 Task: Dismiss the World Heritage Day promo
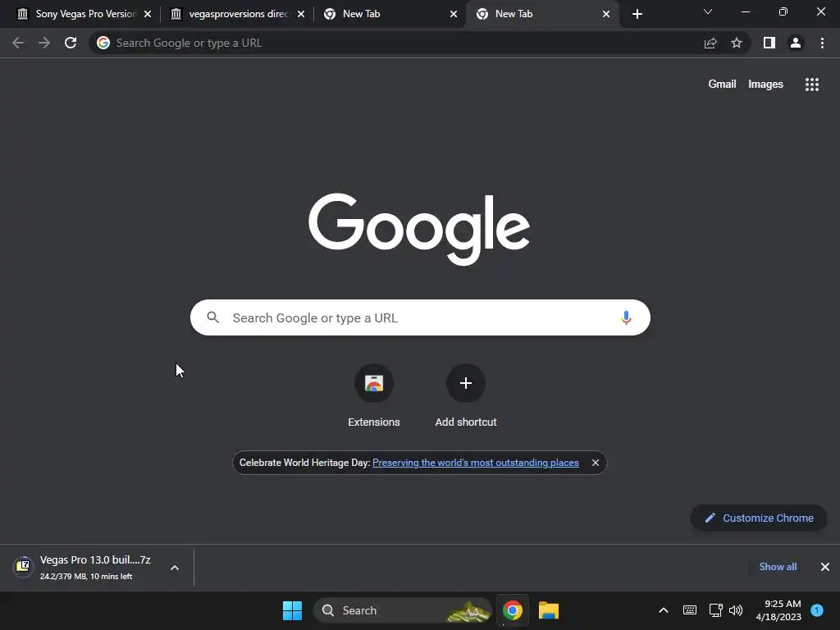click(596, 463)
